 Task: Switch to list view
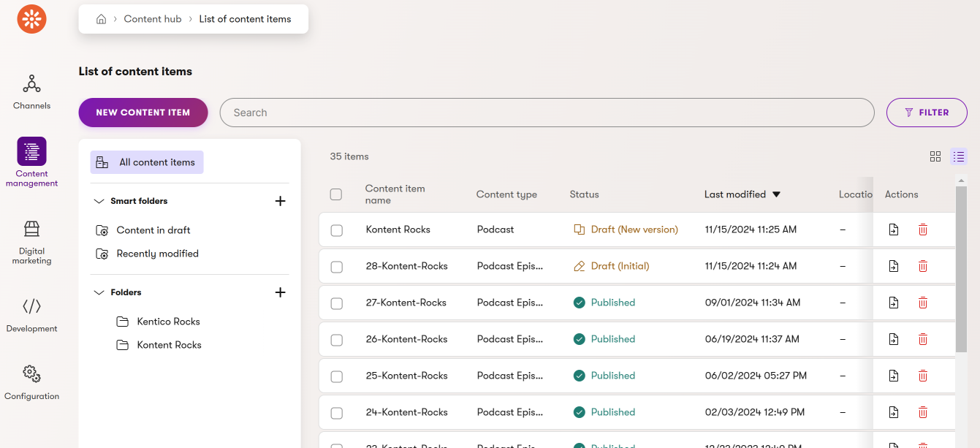click(x=959, y=156)
